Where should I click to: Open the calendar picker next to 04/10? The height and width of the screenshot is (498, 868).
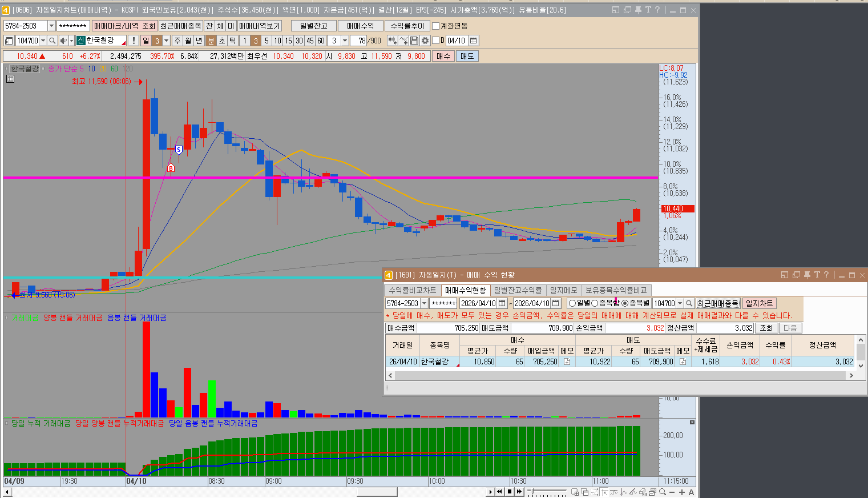[474, 41]
